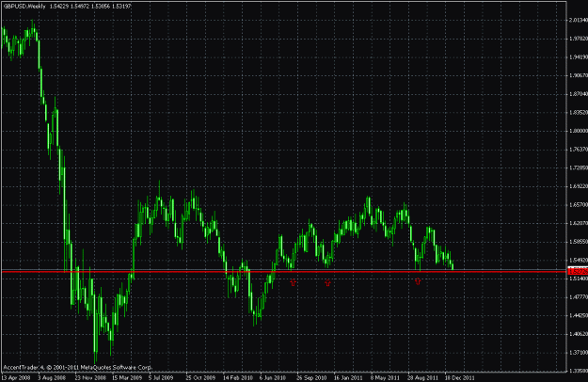Click the 1.7285 price axis label
Image resolution: width=588 pixels, height=382 pixels.
click(579, 167)
